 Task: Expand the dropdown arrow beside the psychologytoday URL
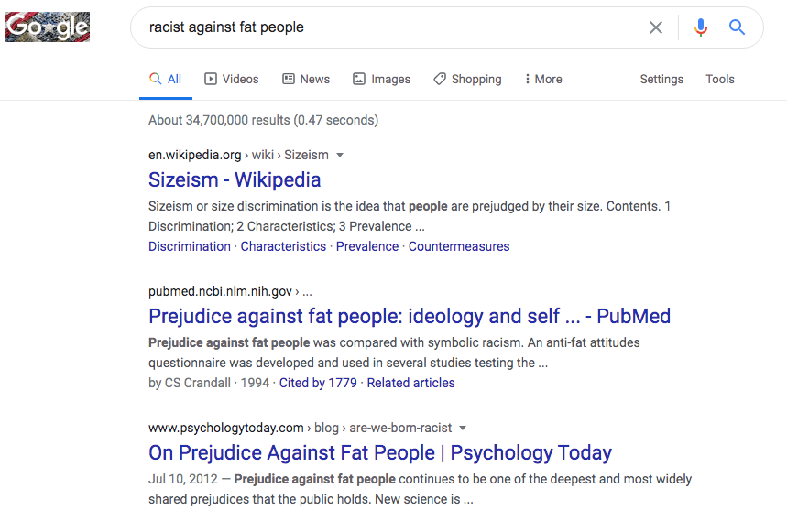[x=463, y=429]
